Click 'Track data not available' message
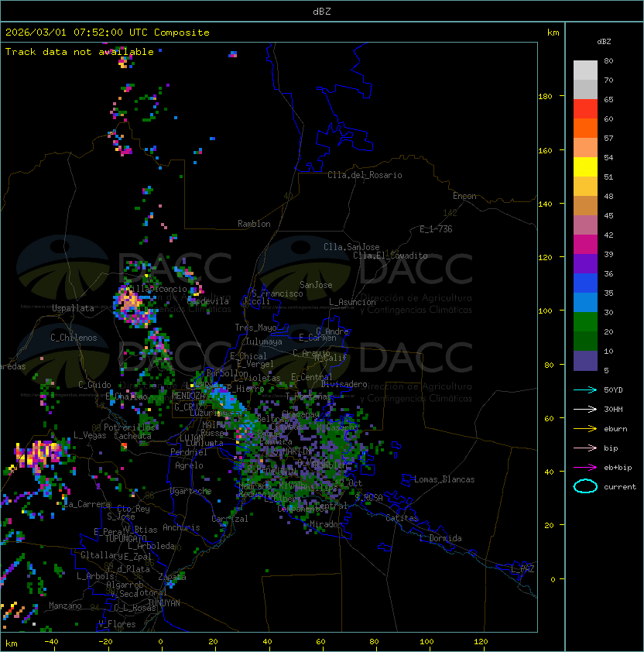Image resolution: width=644 pixels, height=652 pixels. click(x=80, y=52)
